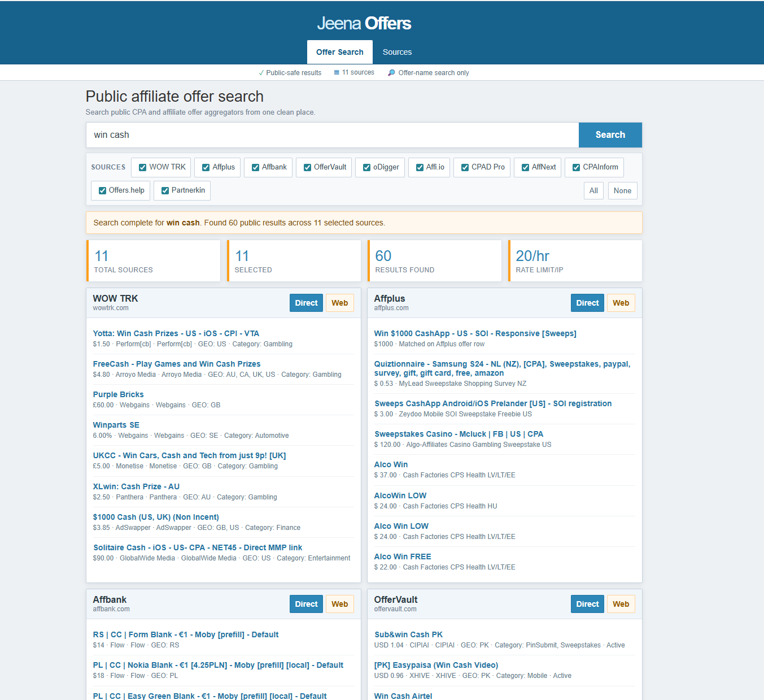Open 'PL | CC | Easy Green Blank' link
This screenshot has width=764, height=700.
pyautogui.click(x=209, y=695)
